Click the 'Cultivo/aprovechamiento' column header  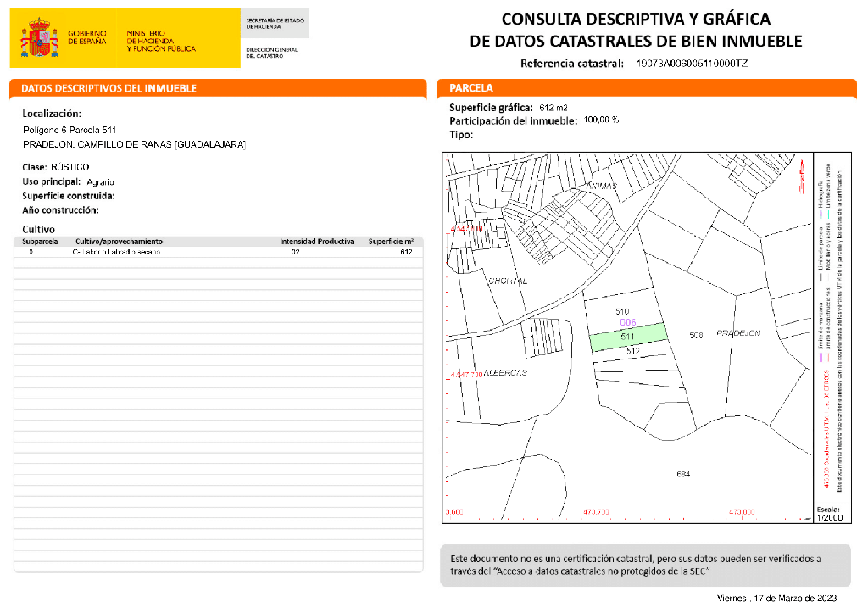pyautogui.click(x=119, y=242)
